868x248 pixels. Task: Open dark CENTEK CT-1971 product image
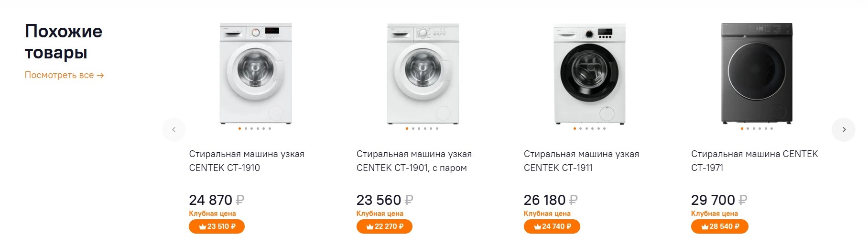(x=757, y=73)
